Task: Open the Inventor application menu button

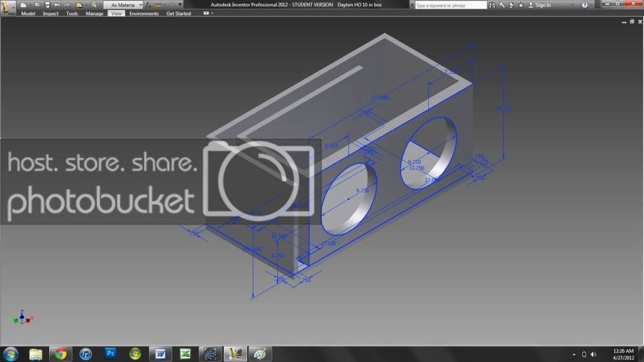Action: tap(7, 7)
